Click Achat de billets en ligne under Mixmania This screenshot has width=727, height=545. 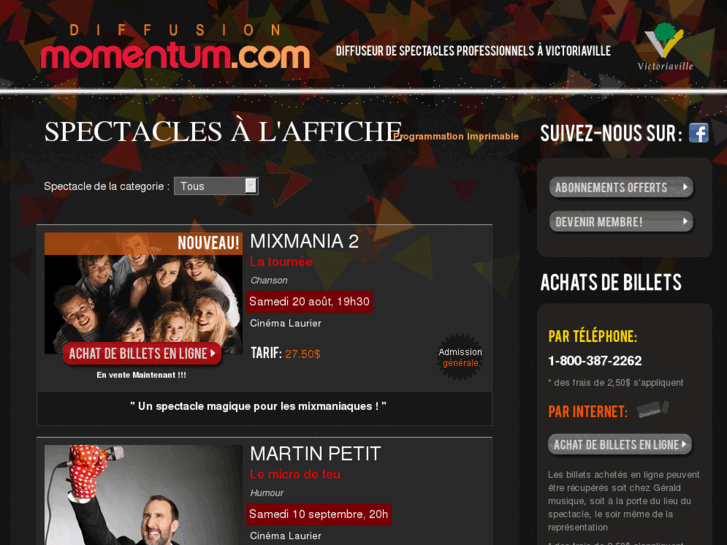pos(142,353)
